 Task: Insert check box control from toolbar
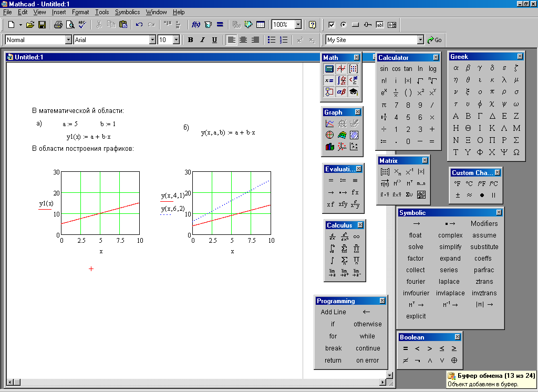(332, 25)
